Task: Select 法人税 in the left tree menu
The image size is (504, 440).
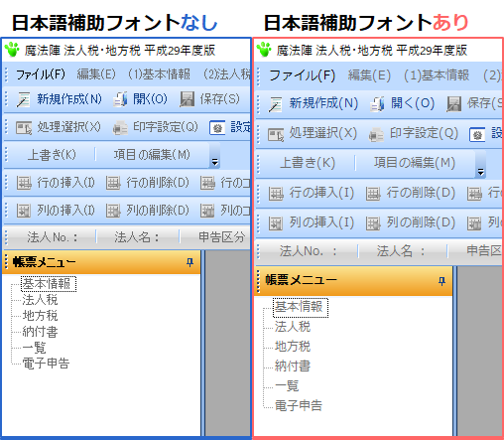Action: [x=40, y=300]
